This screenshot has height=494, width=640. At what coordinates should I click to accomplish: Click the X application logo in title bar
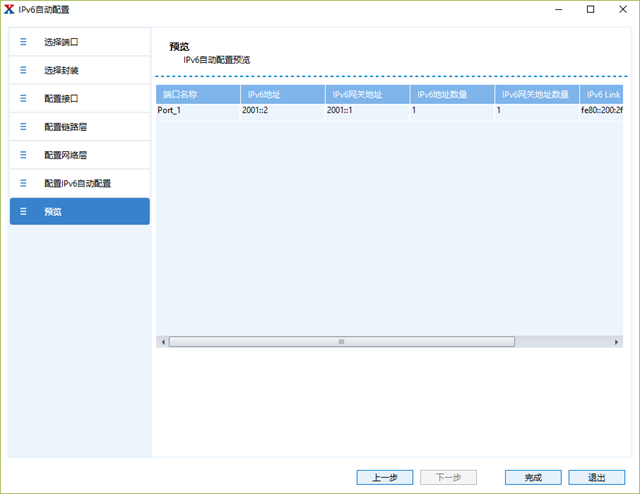[9, 9]
